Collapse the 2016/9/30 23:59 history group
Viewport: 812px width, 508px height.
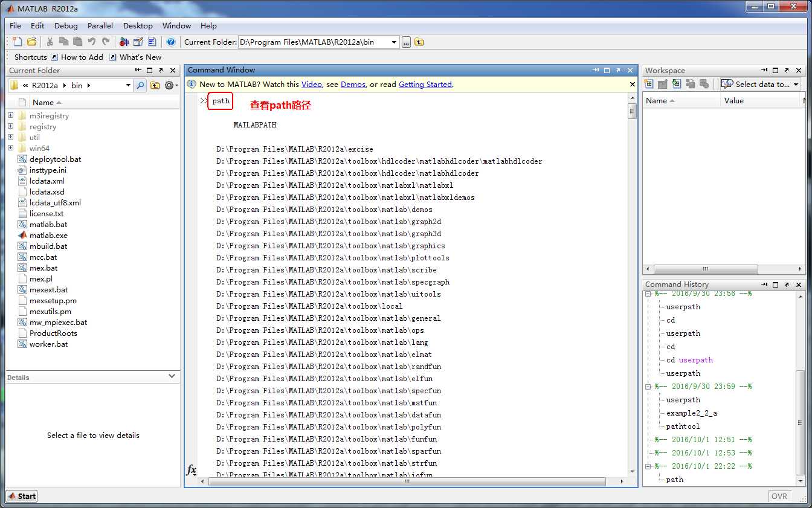648,387
